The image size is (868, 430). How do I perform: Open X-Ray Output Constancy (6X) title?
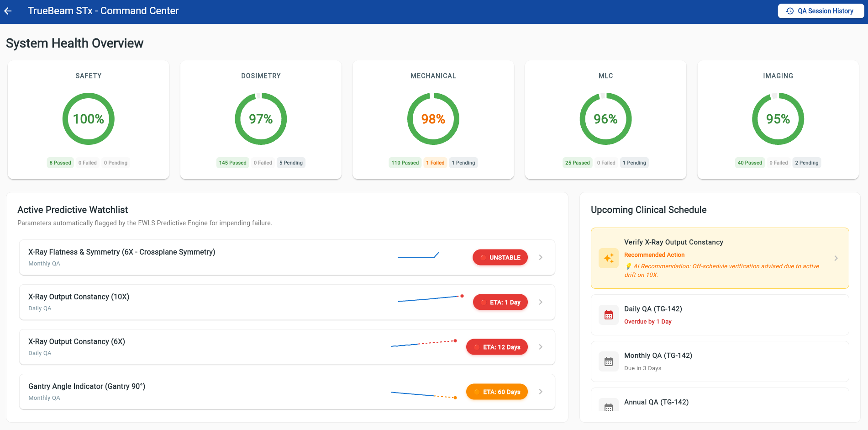[77, 341]
